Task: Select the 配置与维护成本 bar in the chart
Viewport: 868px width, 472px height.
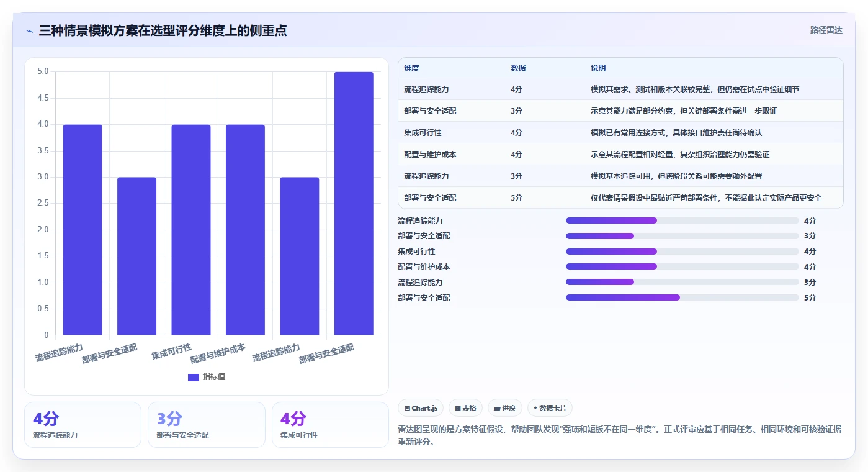Action: click(245, 230)
